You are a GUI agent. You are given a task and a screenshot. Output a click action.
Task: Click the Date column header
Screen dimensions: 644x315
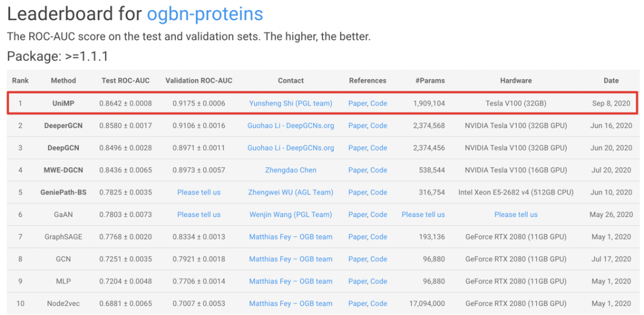point(611,81)
